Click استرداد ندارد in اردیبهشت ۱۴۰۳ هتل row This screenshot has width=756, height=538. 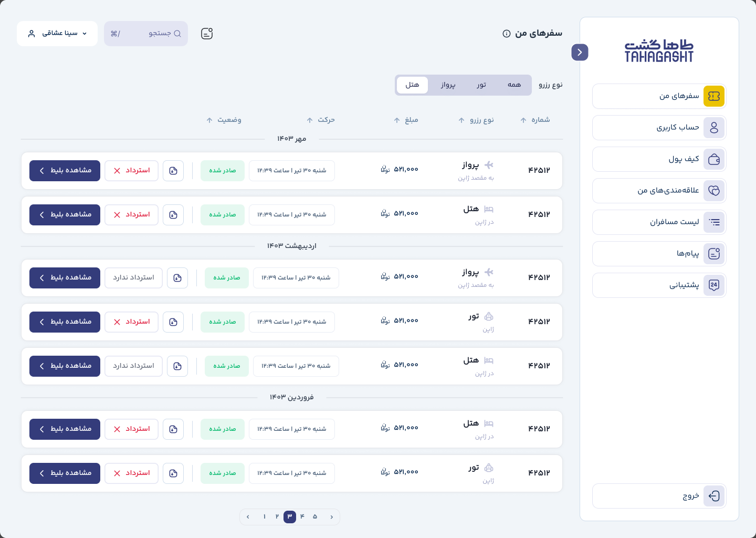tap(133, 366)
